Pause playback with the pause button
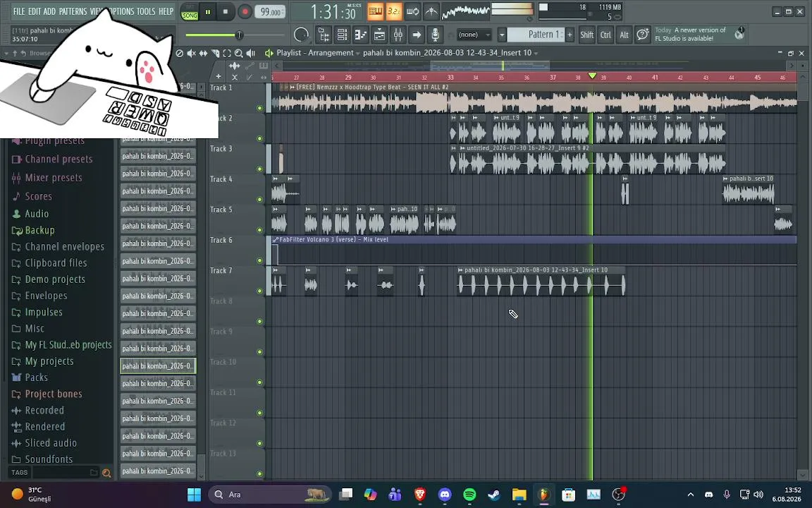The height and width of the screenshot is (508, 812). (x=208, y=11)
